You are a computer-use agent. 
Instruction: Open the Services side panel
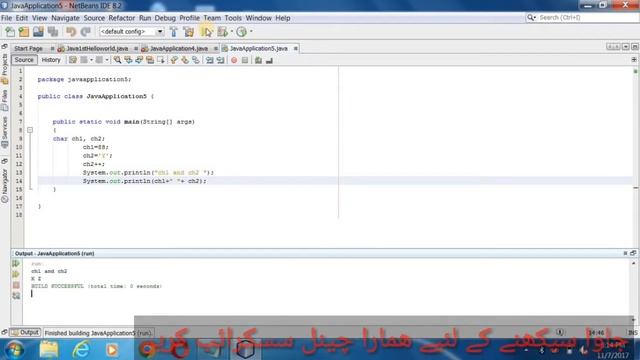point(4,133)
